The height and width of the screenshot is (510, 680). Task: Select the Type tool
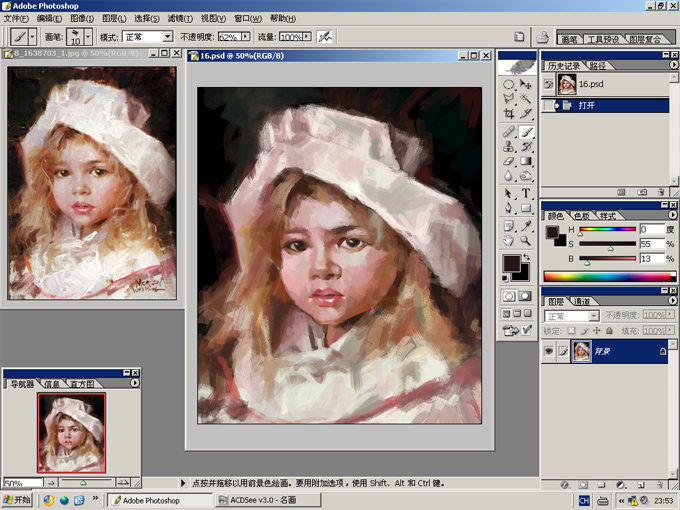[525, 193]
